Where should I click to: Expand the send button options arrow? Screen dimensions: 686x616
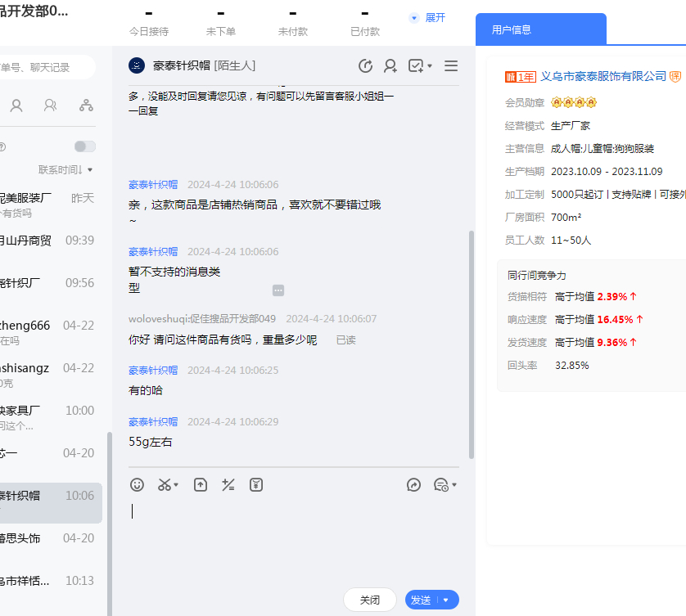pyautogui.click(x=447, y=600)
